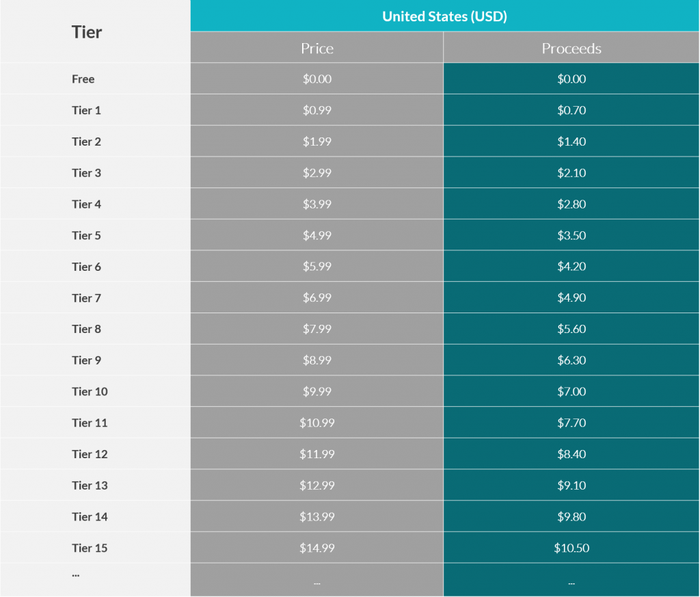This screenshot has width=700, height=597.
Task: Click the Tier 2 proceeds $1.40
Action: [571, 141]
